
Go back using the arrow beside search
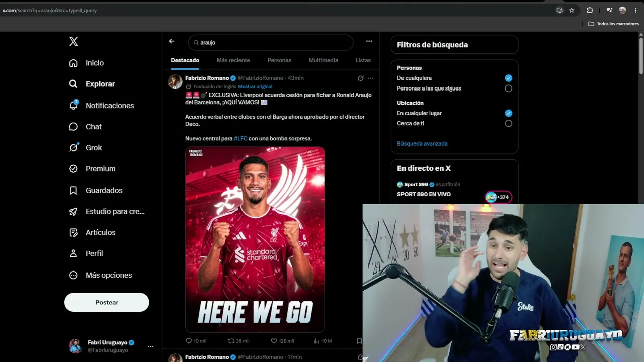click(x=172, y=41)
